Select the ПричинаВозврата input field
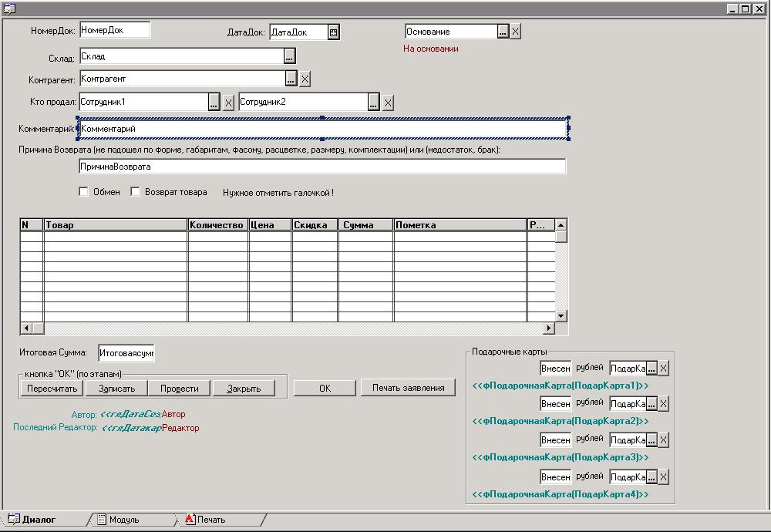771x532 pixels. (x=322, y=167)
